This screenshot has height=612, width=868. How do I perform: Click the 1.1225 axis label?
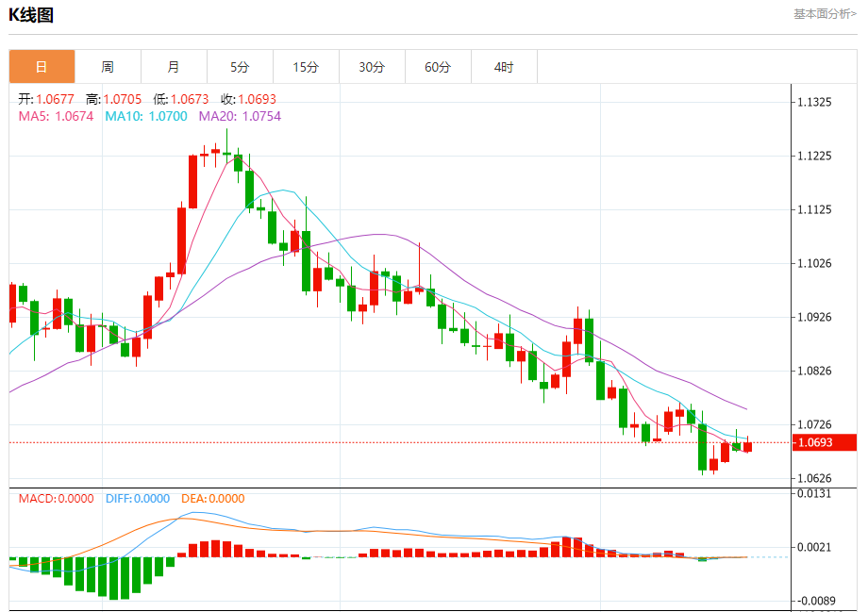(x=814, y=156)
